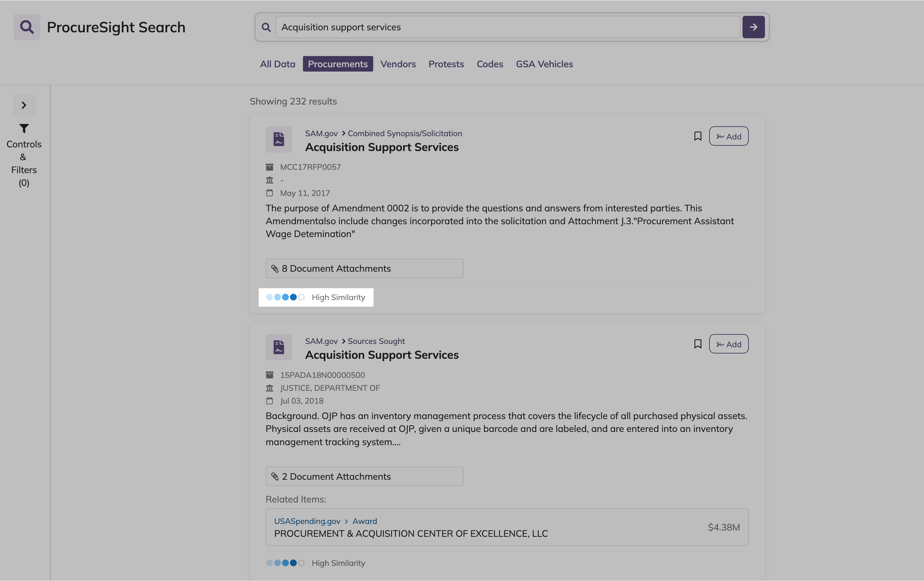Click the Controls & Filters funnel icon
The image size is (924, 581).
24,128
